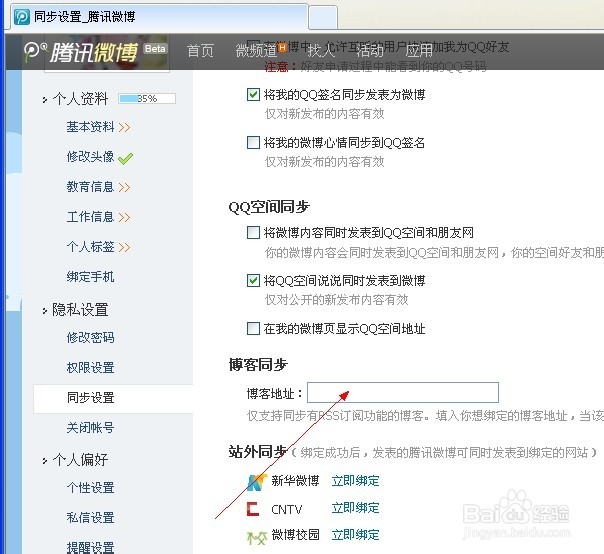Open 绑定手机 in the sidebar
The height and width of the screenshot is (554, 604).
(x=91, y=277)
